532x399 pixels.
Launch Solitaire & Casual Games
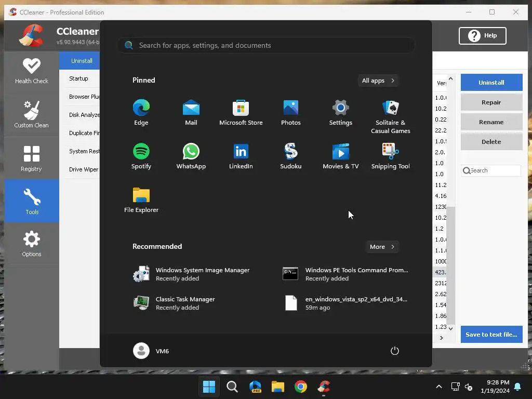click(391, 117)
